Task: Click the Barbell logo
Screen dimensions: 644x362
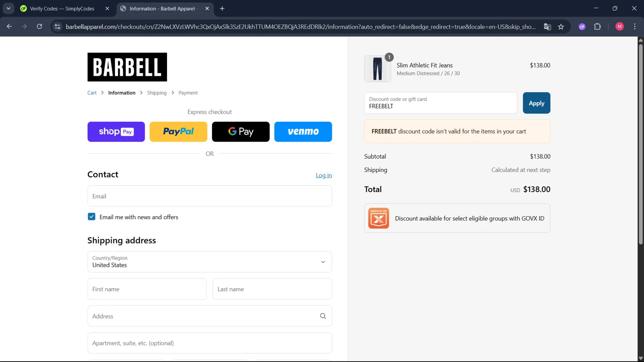Action: click(x=127, y=67)
